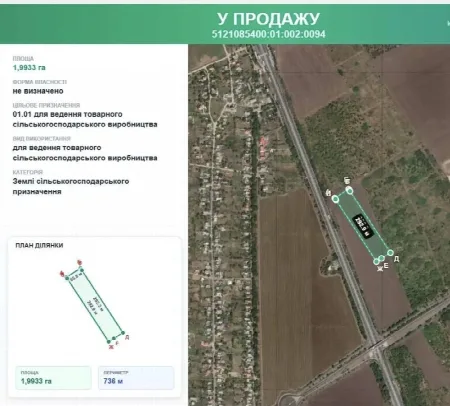Select vertex А in the plot plan
Screen dimensions: 450x406
(67, 278)
